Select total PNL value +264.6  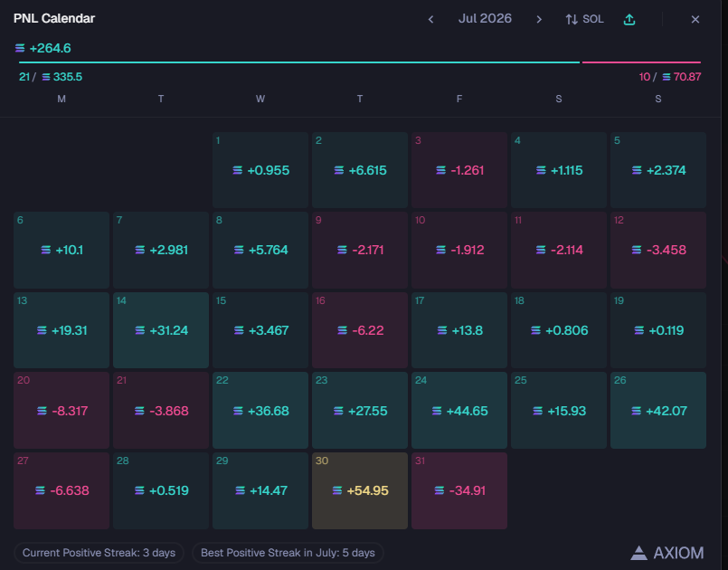click(50, 48)
